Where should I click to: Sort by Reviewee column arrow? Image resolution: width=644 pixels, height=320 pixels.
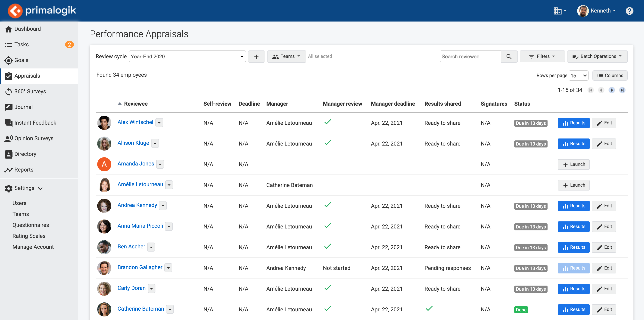(120, 104)
